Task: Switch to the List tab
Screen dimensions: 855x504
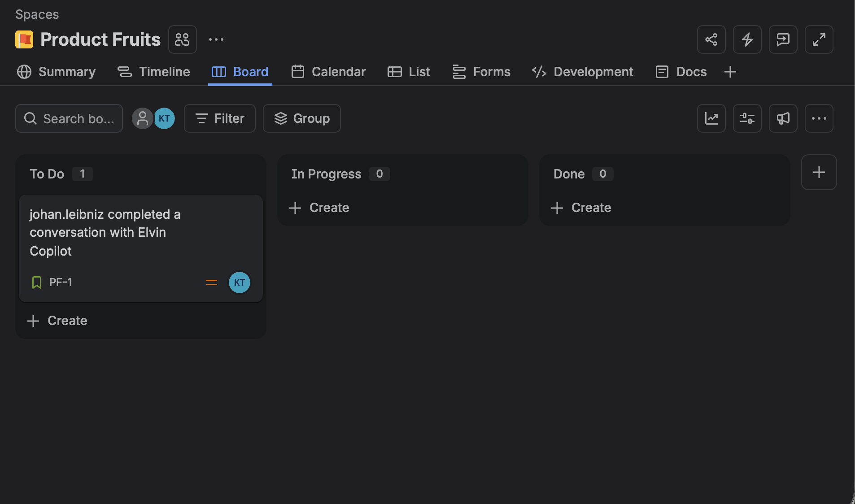Action: [409, 72]
